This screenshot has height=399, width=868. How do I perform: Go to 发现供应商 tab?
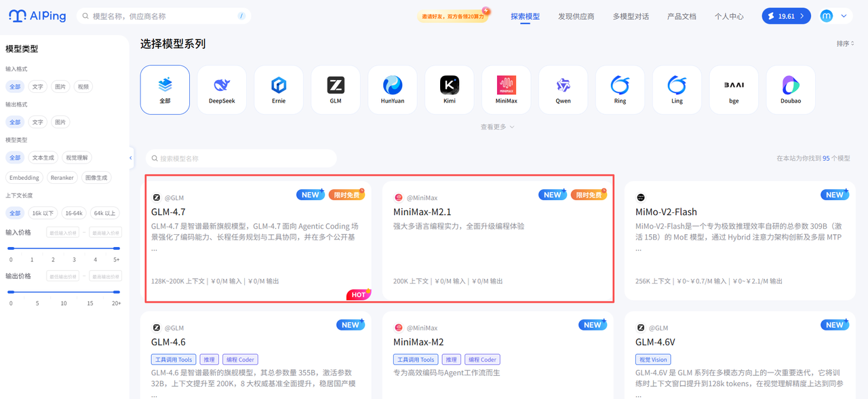point(576,16)
